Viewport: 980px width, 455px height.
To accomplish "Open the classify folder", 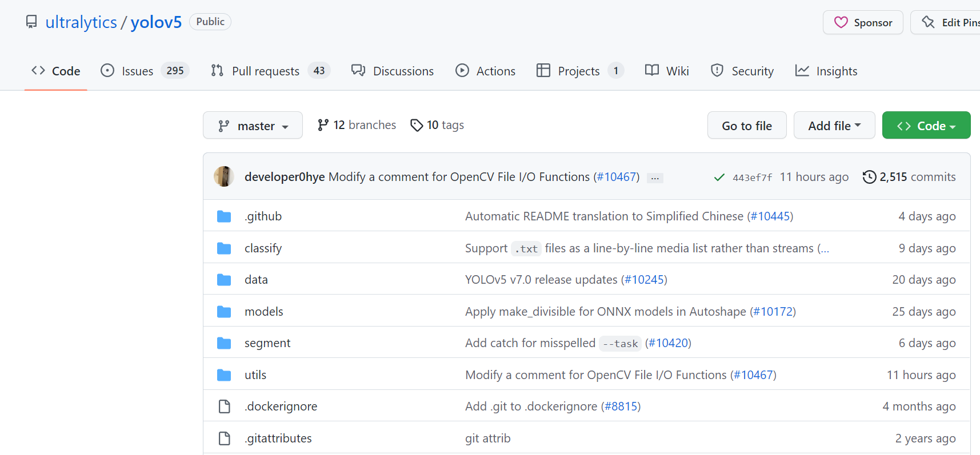I will pos(263,248).
